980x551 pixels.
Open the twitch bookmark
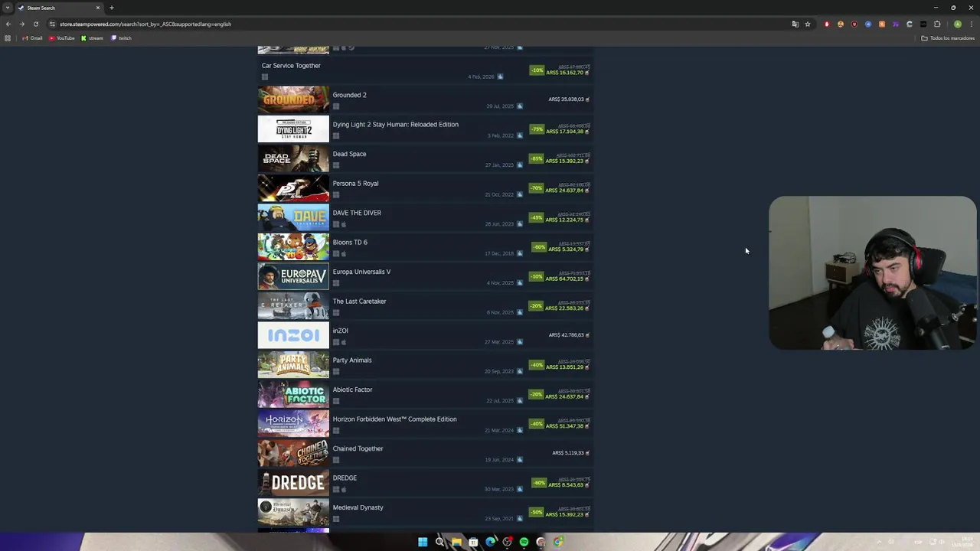[x=122, y=38]
